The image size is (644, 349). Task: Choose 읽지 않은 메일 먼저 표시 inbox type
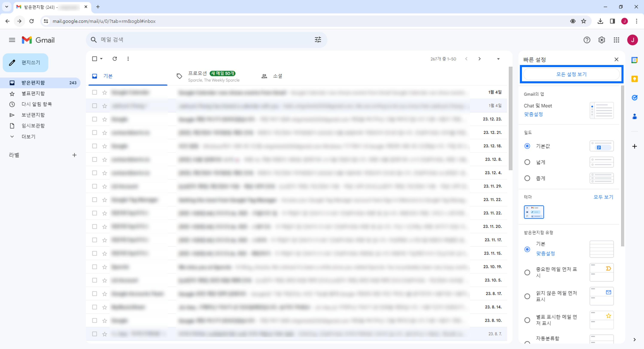tap(527, 296)
